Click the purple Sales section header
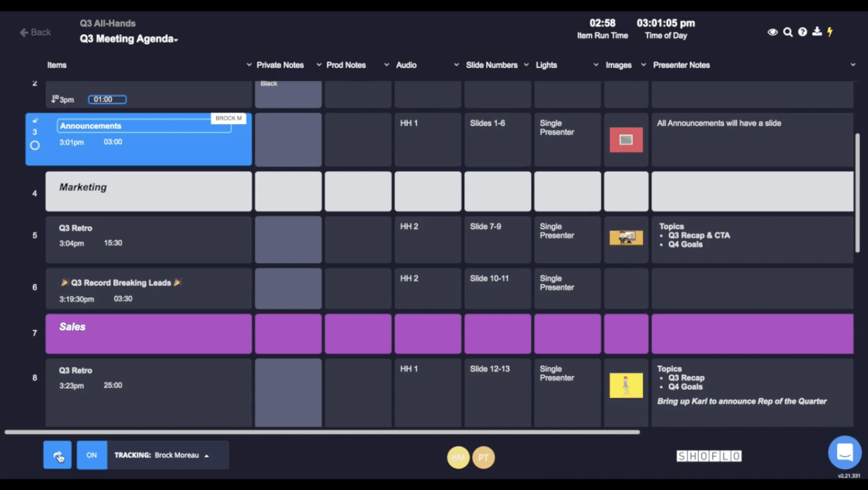 [x=149, y=334]
